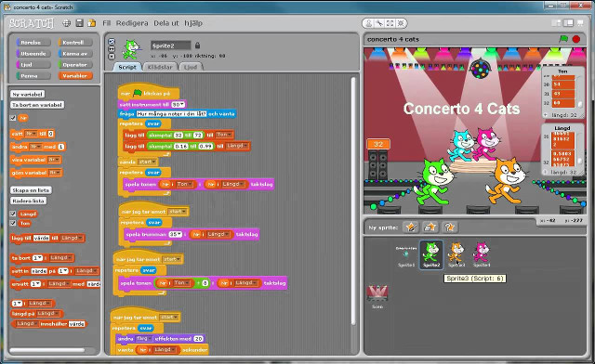This screenshot has height=364, width=595.
Task: Switch to the Script tab
Action: [x=127, y=67]
